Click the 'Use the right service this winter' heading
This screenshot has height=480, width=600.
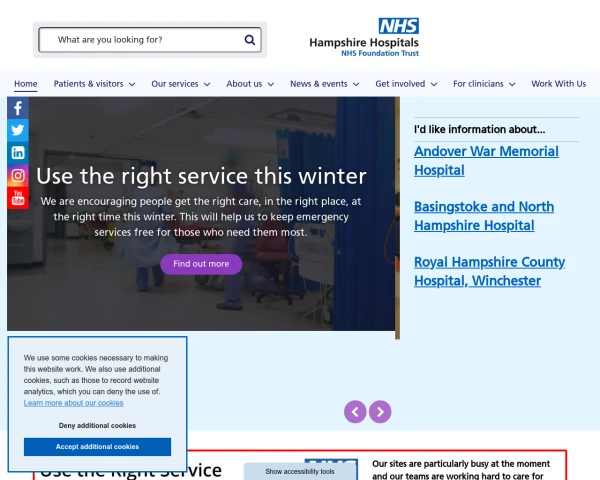point(201,176)
